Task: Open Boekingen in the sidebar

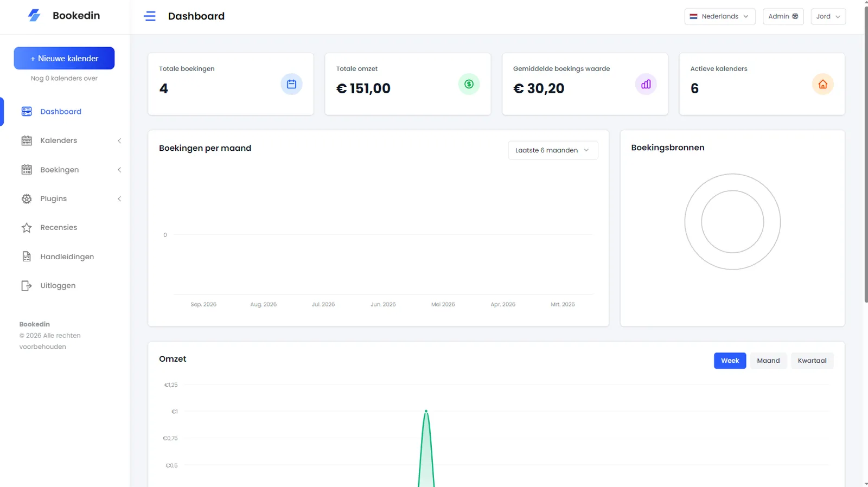Action: 60,170
